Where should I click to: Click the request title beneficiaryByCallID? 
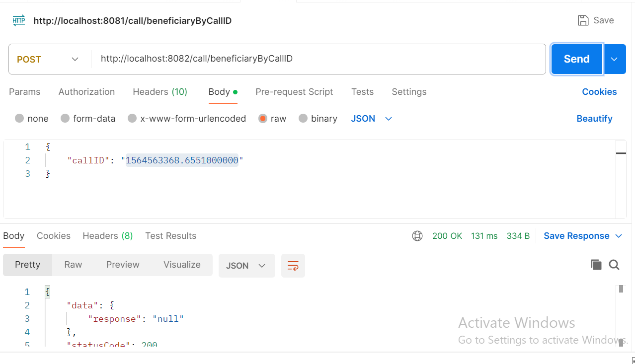[x=133, y=21]
